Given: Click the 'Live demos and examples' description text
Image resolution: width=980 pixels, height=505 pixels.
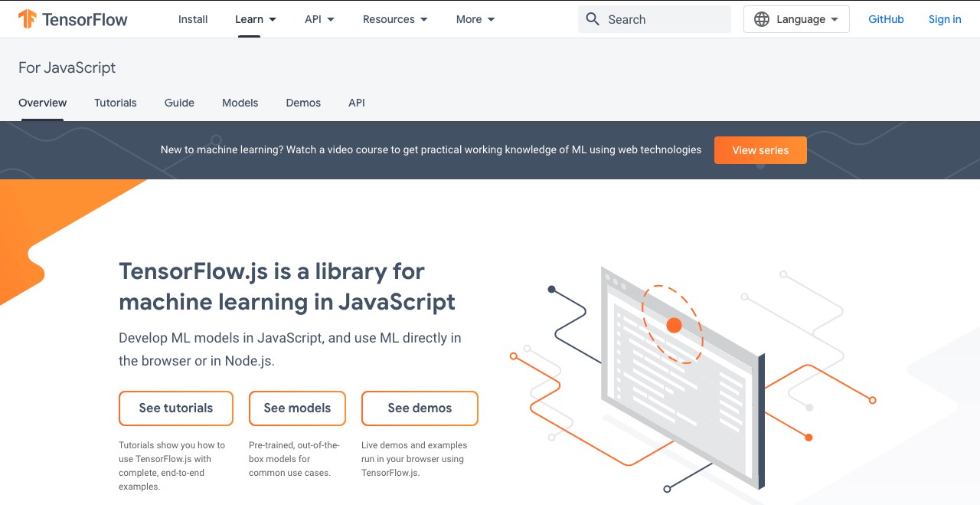Looking at the screenshot, I should pos(414,459).
